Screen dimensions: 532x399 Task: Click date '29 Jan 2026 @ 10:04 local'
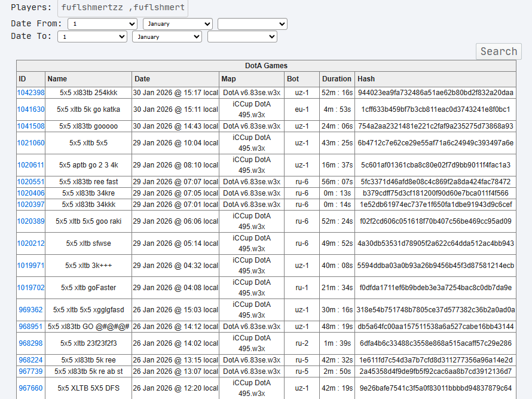click(x=175, y=143)
